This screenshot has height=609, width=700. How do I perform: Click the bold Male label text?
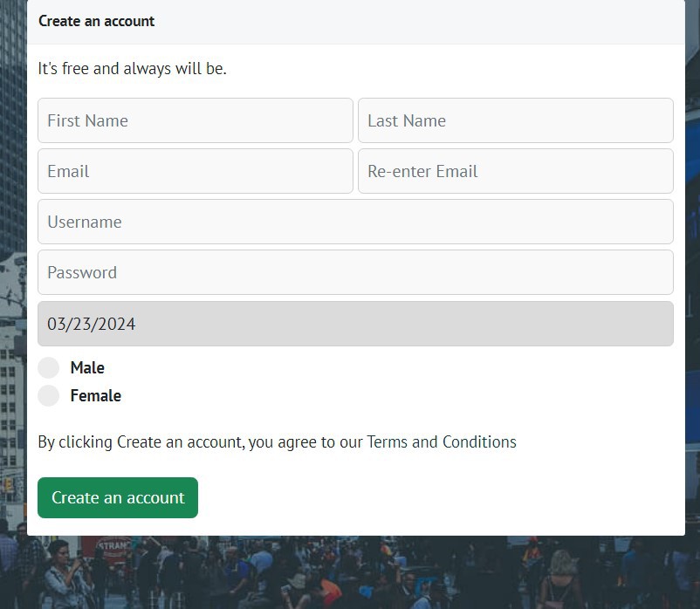point(87,367)
